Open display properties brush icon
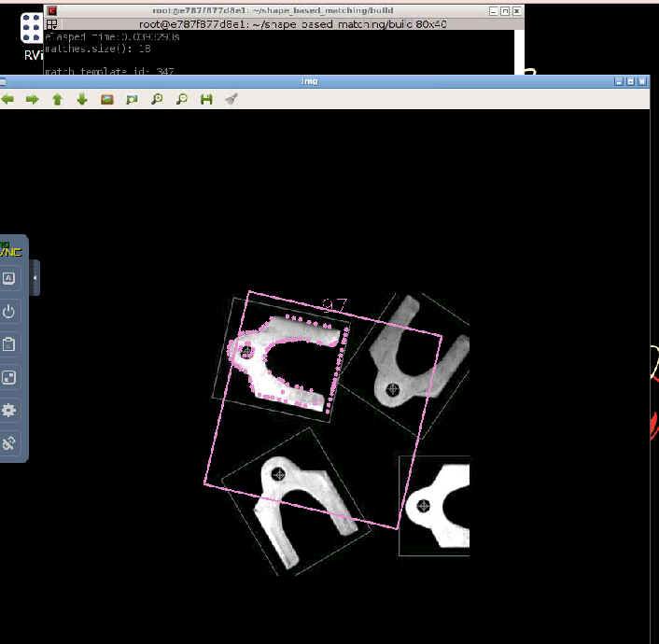This screenshot has width=659, height=644. [231, 99]
